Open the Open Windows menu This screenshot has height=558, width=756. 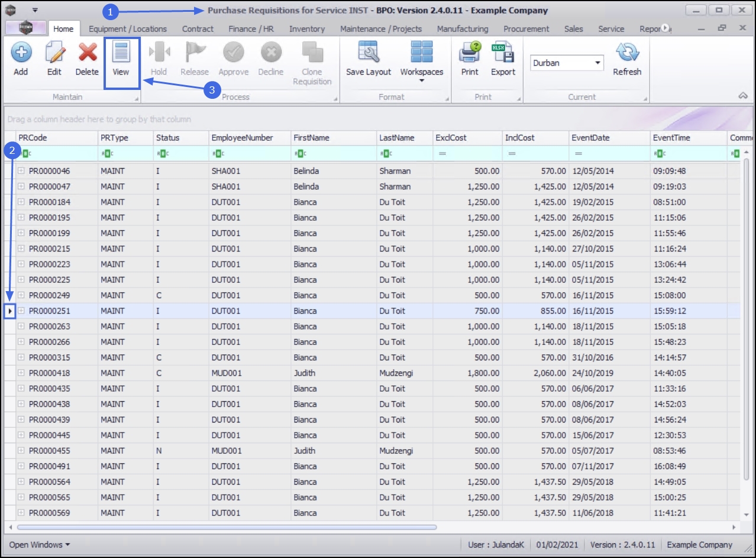(x=40, y=544)
